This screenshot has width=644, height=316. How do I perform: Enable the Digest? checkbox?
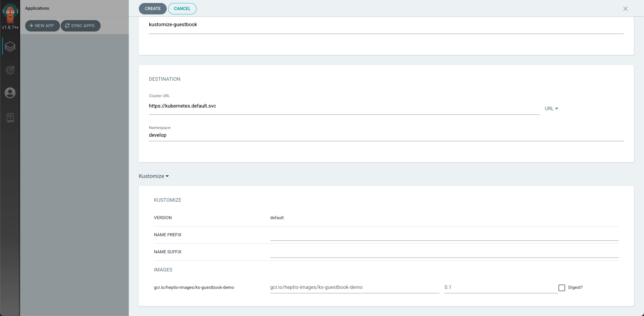point(562,288)
